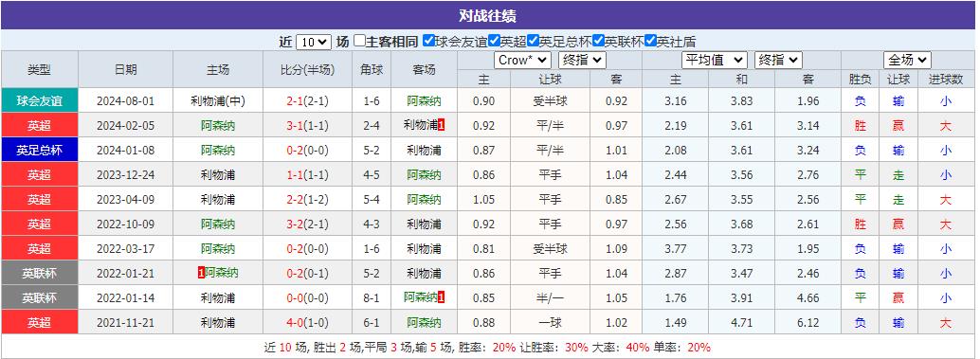Screen dimensions: 980x359
Task: Open the 2-2(1-2) score link
Action: click(307, 199)
